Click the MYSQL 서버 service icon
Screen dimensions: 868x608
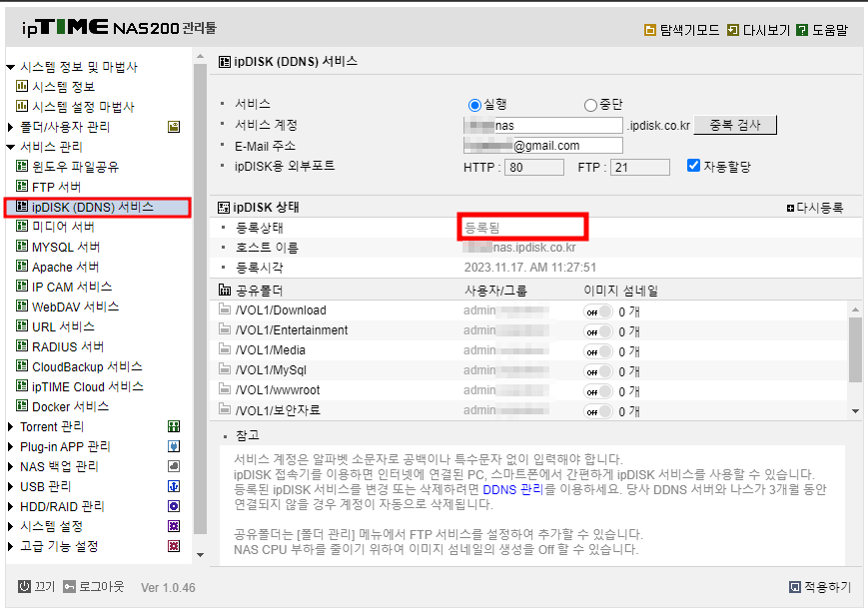point(22,247)
